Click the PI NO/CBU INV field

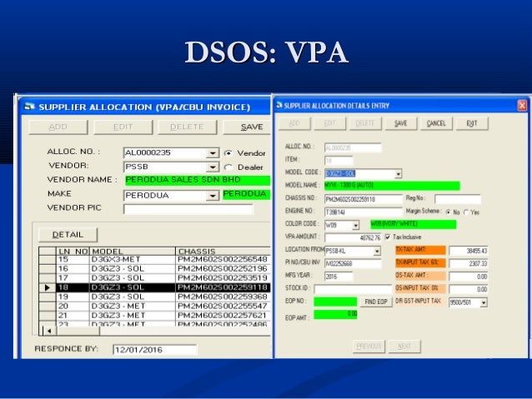353,263
